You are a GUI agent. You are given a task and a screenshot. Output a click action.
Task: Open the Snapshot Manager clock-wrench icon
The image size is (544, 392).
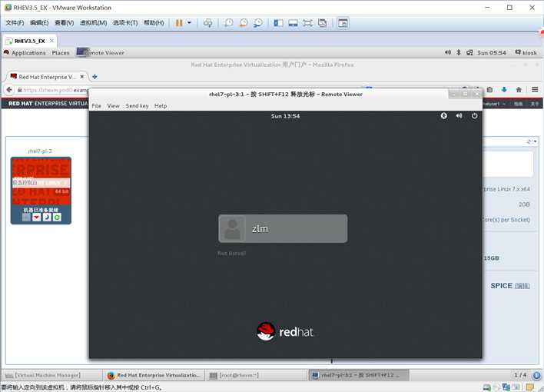[x=257, y=23]
